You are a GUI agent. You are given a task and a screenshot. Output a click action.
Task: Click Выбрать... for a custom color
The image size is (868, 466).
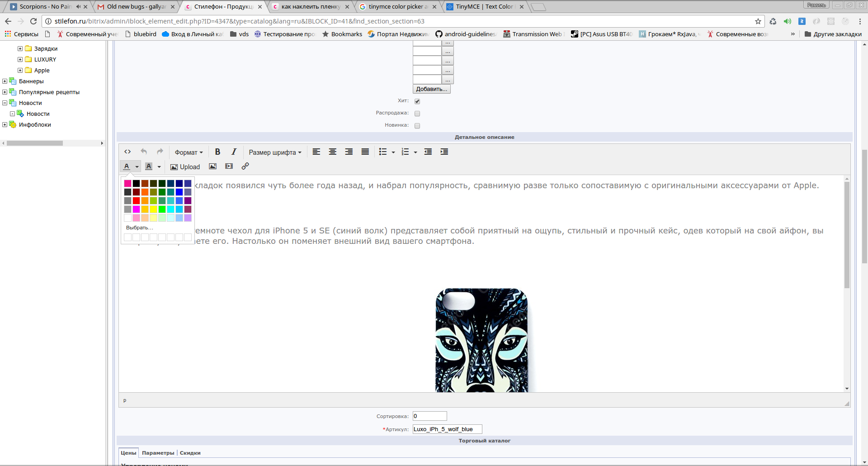139,228
